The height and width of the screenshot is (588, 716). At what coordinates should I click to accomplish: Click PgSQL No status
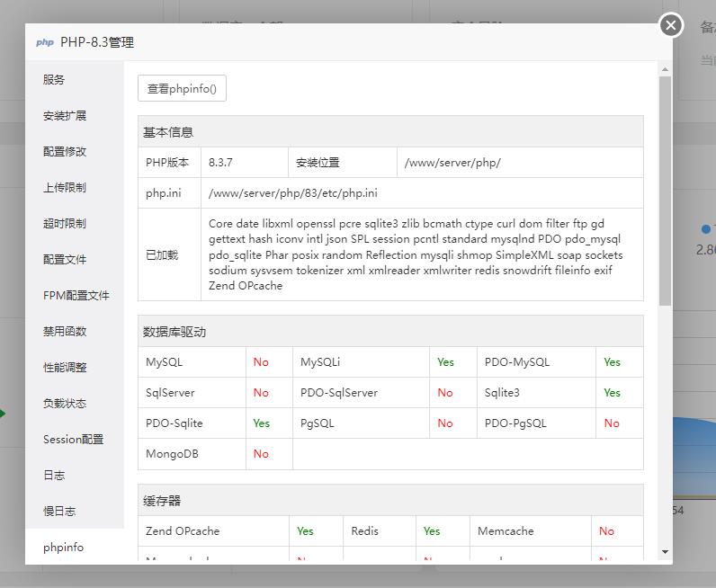pos(445,423)
